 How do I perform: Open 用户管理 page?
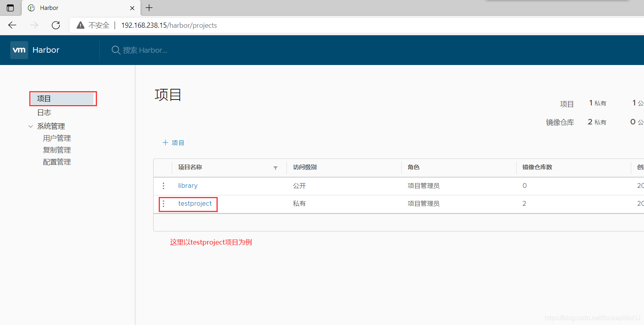pos(57,138)
